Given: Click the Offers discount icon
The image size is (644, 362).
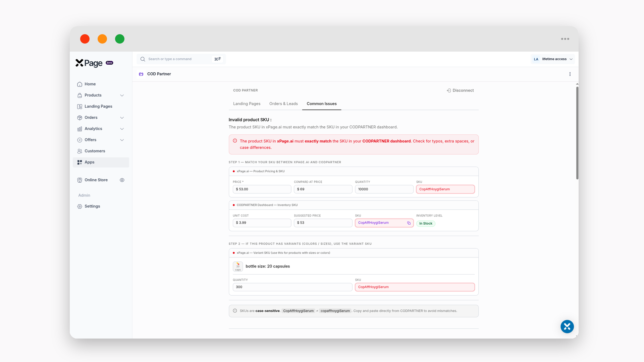Looking at the screenshot, I should click(79, 140).
